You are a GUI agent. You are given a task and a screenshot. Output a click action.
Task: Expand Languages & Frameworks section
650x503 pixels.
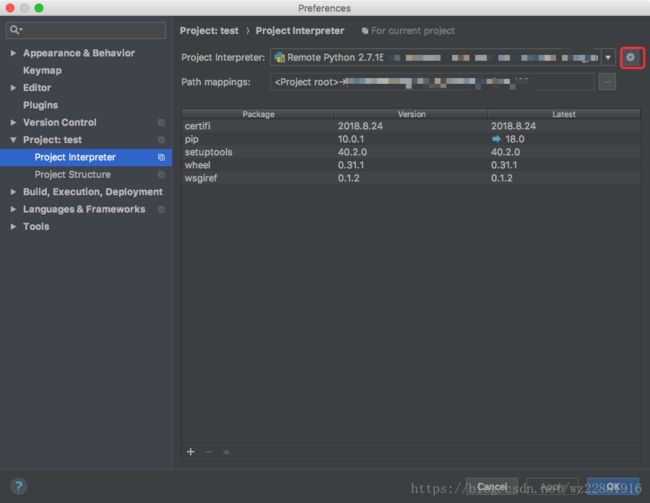click(13, 209)
